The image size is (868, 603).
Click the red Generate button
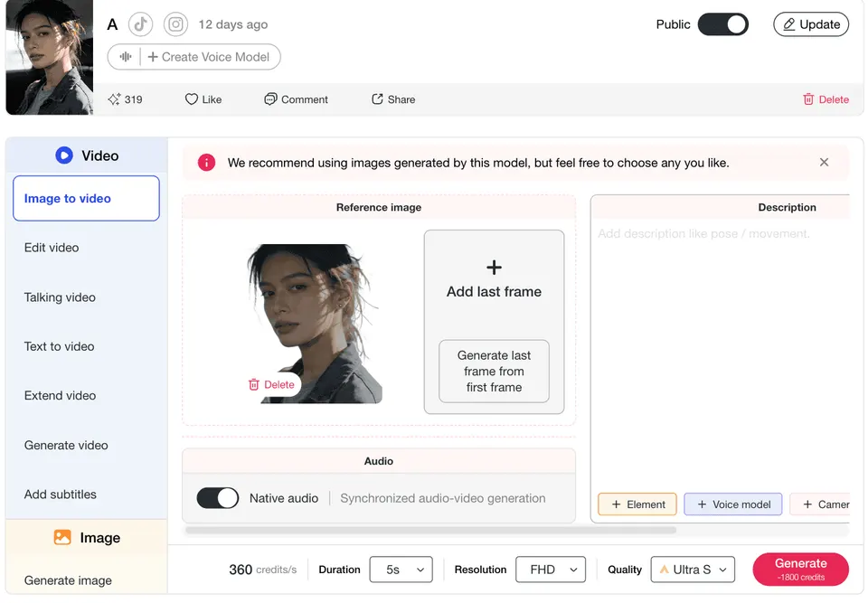(800, 570)
